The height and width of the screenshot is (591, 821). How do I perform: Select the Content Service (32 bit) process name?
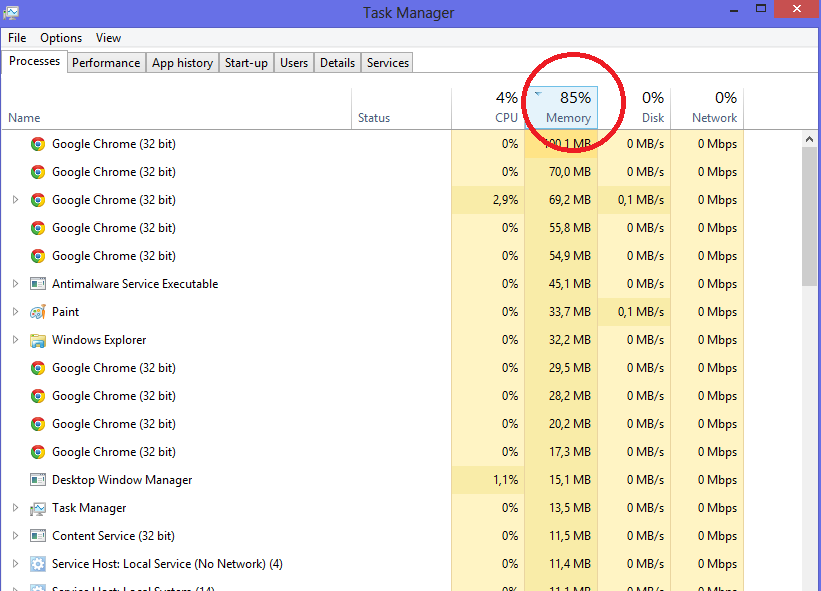(x=113, y=536)
